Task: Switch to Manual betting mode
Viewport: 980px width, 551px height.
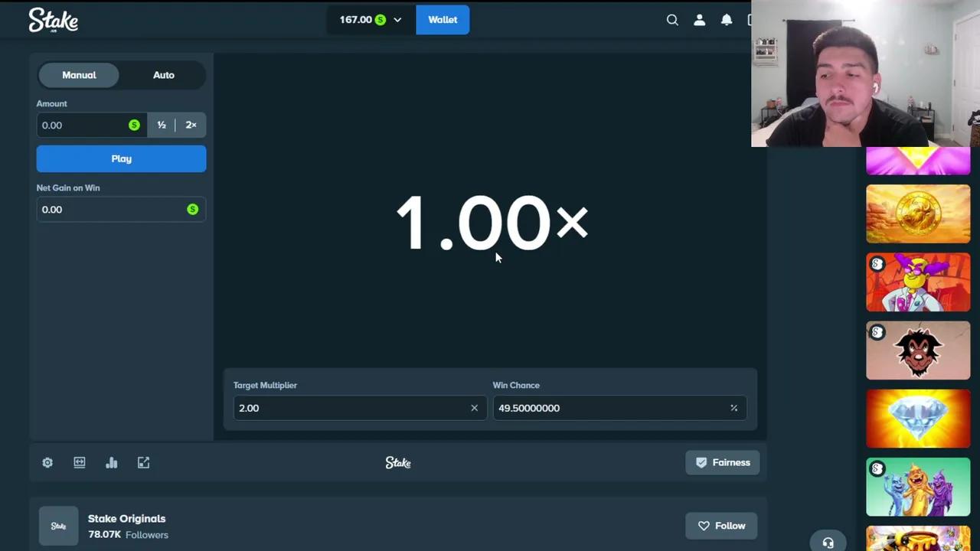Action: pyautogui.click(x=79, y=75)
